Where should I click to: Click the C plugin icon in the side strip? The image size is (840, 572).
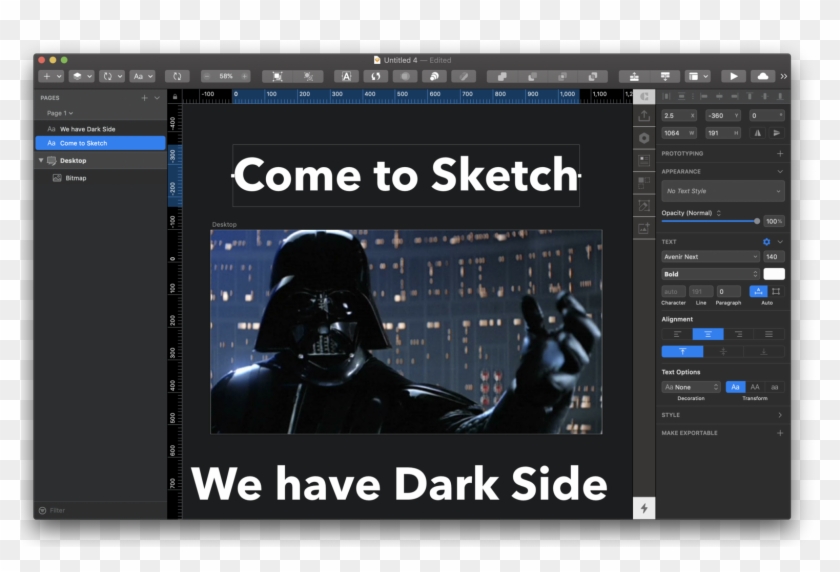(644, 96)
